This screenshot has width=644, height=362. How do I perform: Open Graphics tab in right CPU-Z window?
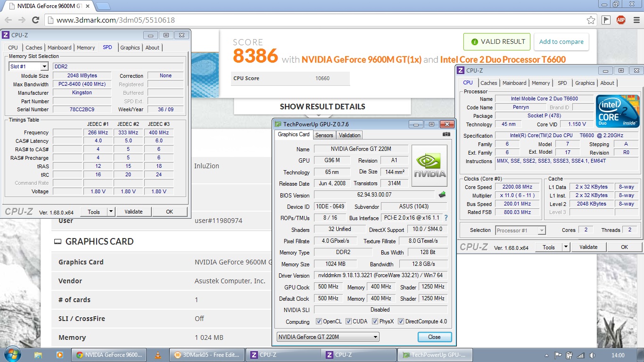(x=585, y=83)
